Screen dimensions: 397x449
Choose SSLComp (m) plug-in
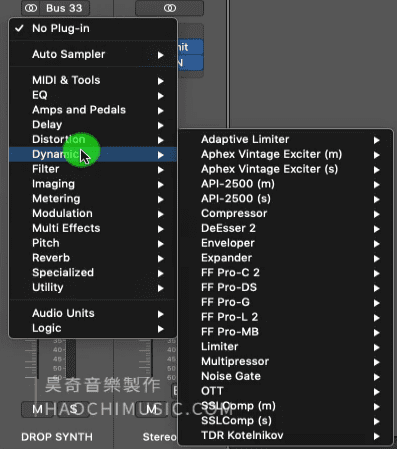tap(286, 406)
